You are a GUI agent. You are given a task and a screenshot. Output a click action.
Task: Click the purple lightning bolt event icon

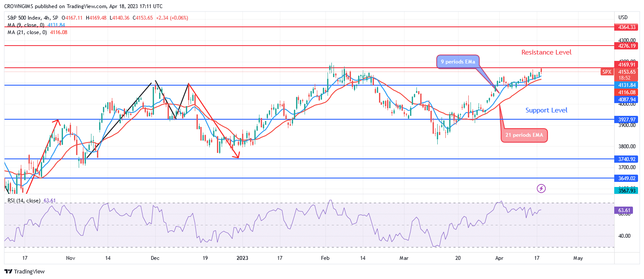coord(541,188)
